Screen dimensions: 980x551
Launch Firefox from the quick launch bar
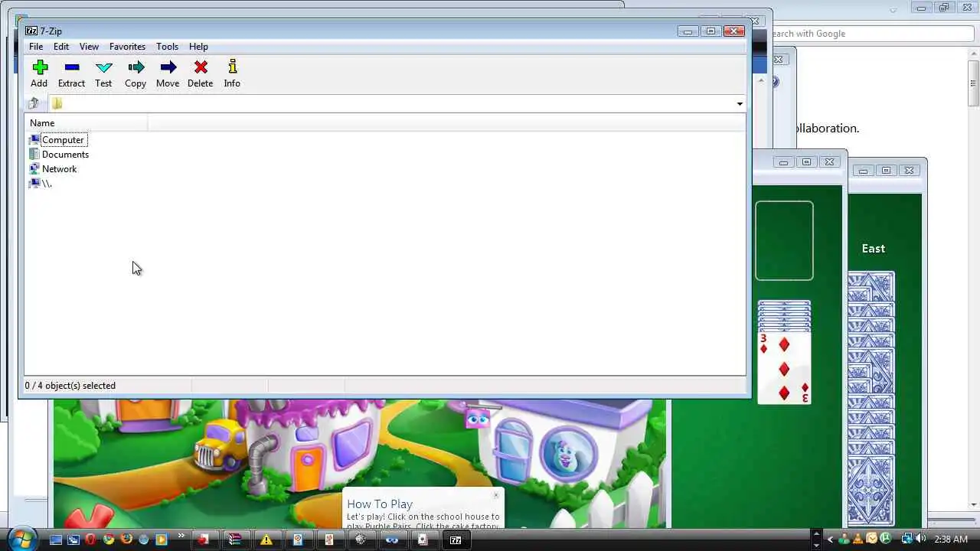tap(126, 539)
